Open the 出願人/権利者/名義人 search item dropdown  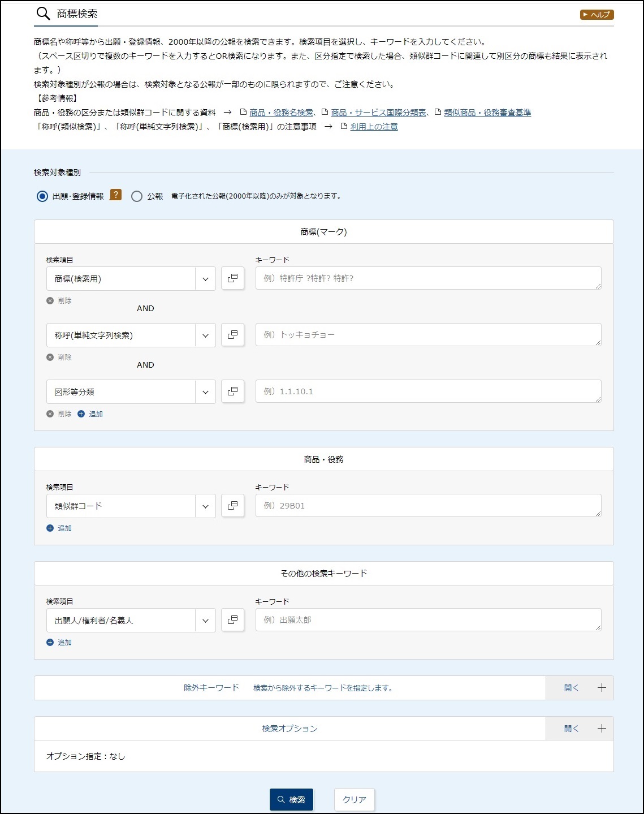click(x=131, y=621)
